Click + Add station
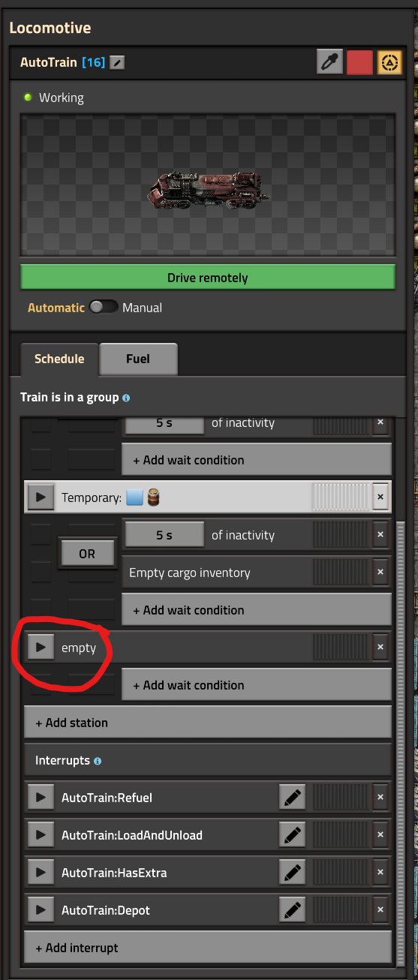Screen dimensions: 418x980 (208, 723)
